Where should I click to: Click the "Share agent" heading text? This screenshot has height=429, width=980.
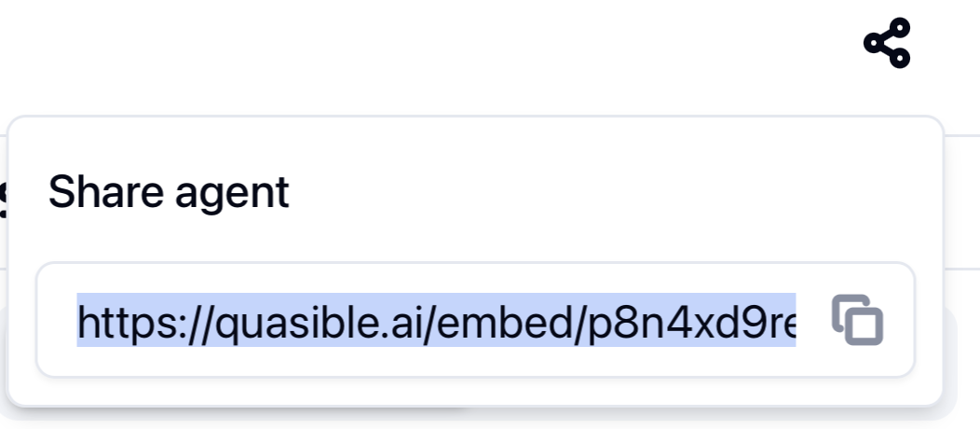click(169, 192)
